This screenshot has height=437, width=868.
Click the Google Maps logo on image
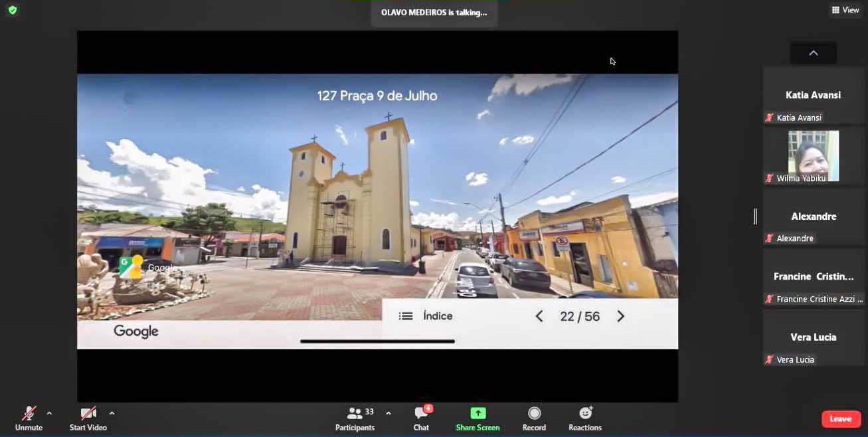click(131, 267)
